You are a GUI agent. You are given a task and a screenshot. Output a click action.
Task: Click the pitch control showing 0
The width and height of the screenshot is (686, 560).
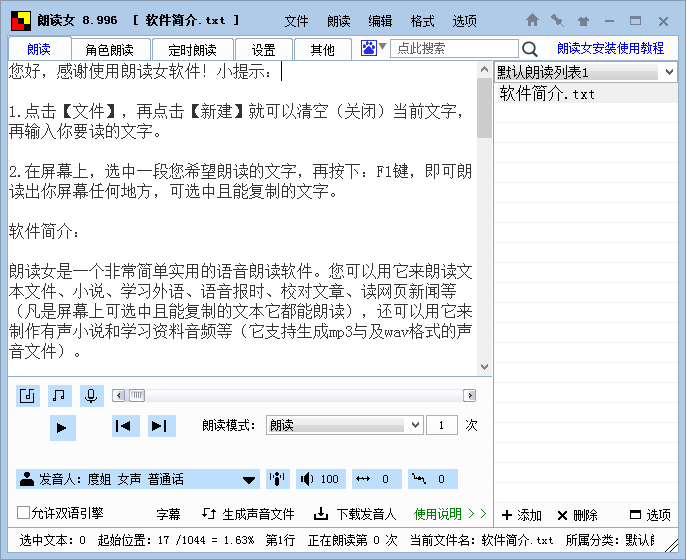click(x=433, y=479)
